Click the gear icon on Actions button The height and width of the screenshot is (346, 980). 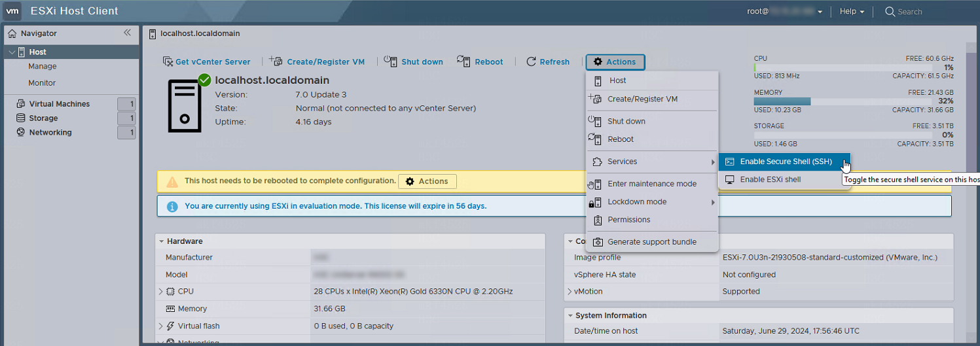click(598, 61)
